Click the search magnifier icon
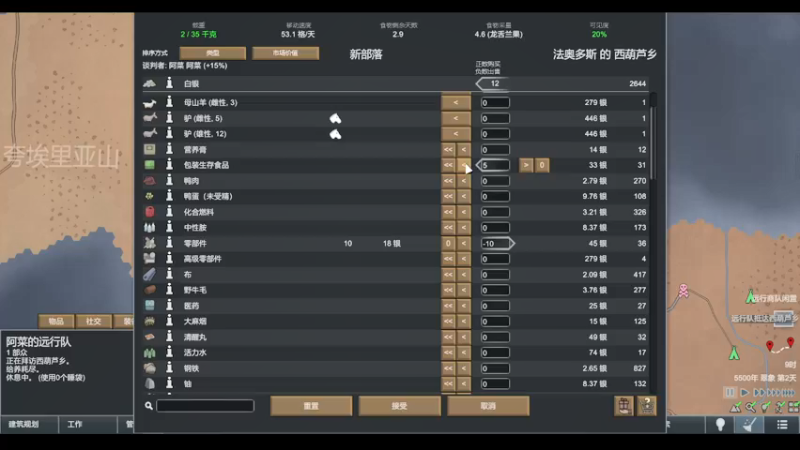800x450 pixels. click(x=148, y=406)
